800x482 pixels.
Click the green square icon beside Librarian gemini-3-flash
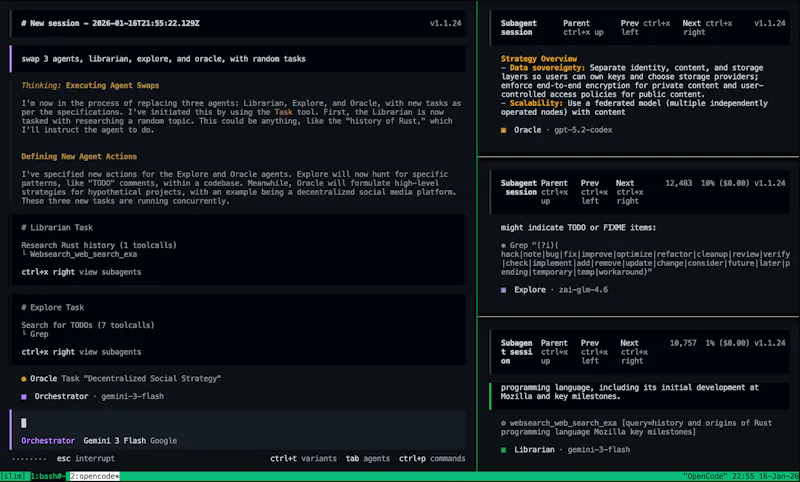click(504, 450)
